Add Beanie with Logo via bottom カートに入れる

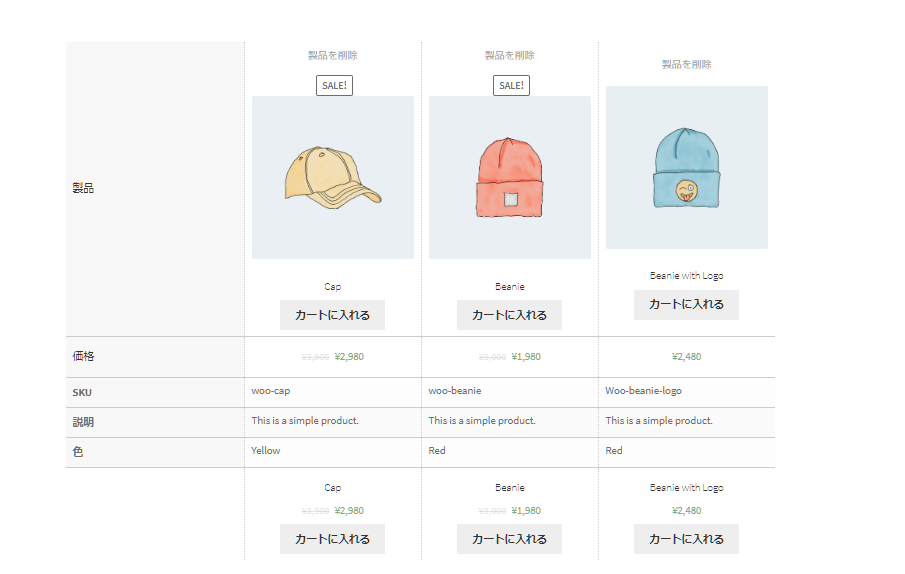[x=686, y=539]
